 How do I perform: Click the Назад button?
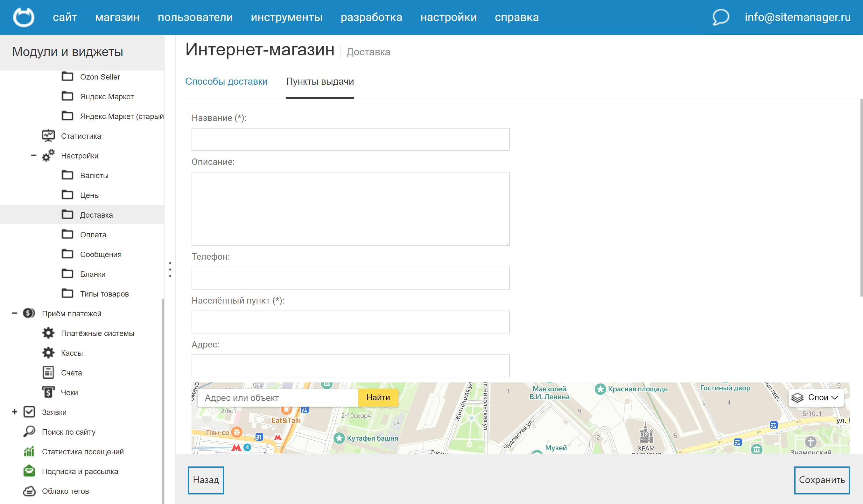click(206, 480)
